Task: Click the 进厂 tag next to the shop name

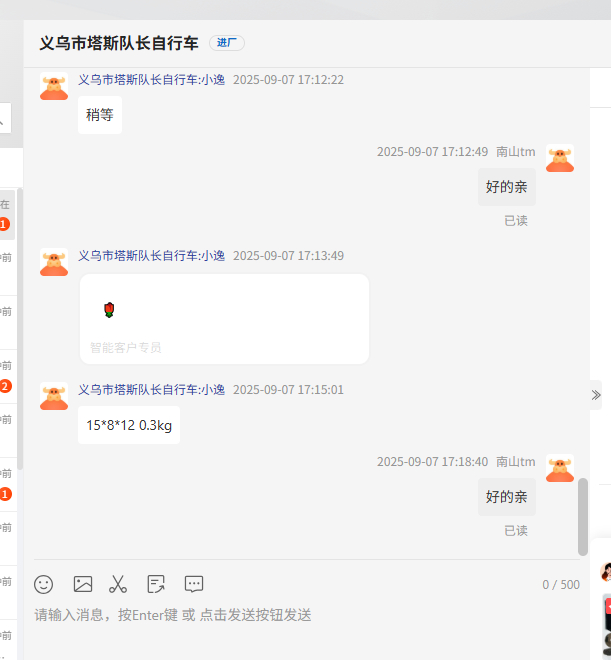Action: click(x=227, y=43)
